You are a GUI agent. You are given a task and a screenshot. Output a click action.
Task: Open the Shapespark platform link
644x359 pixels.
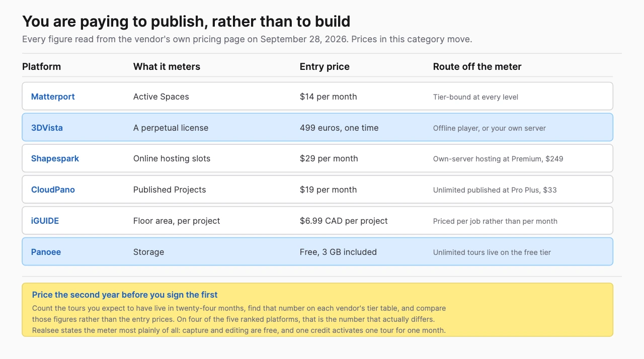coord(55,158)
